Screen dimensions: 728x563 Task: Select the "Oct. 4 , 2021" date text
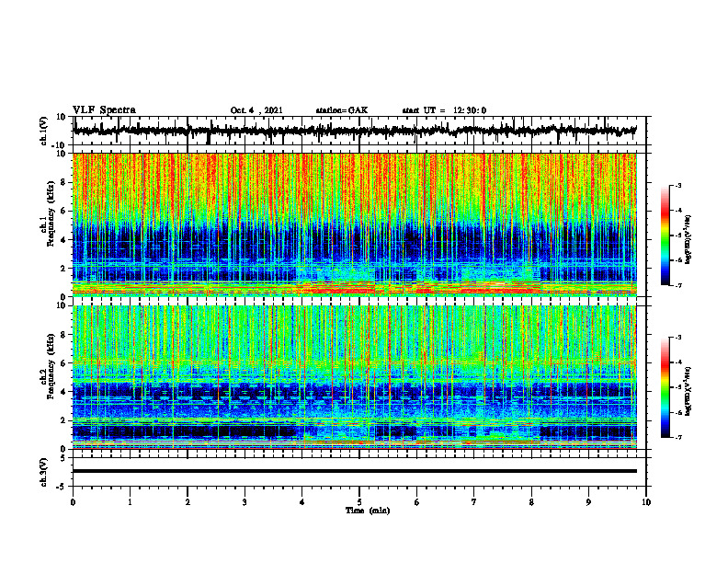[256, 110]
